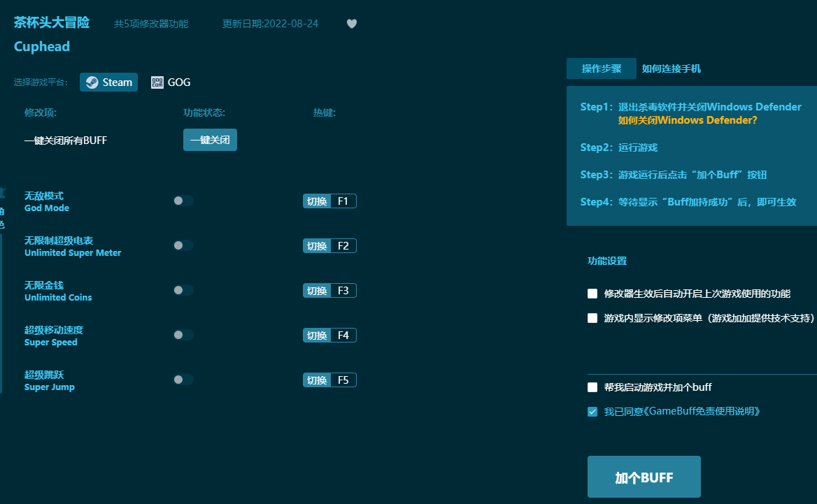
Task: Click the F2 hotkey field
Action: tap(343, 246)
